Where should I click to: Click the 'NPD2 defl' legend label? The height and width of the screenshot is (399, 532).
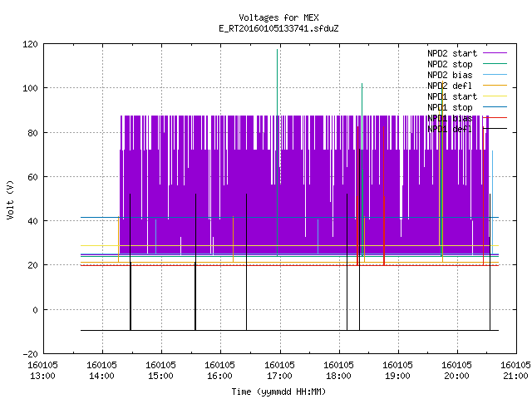click(x=450, y=86)
